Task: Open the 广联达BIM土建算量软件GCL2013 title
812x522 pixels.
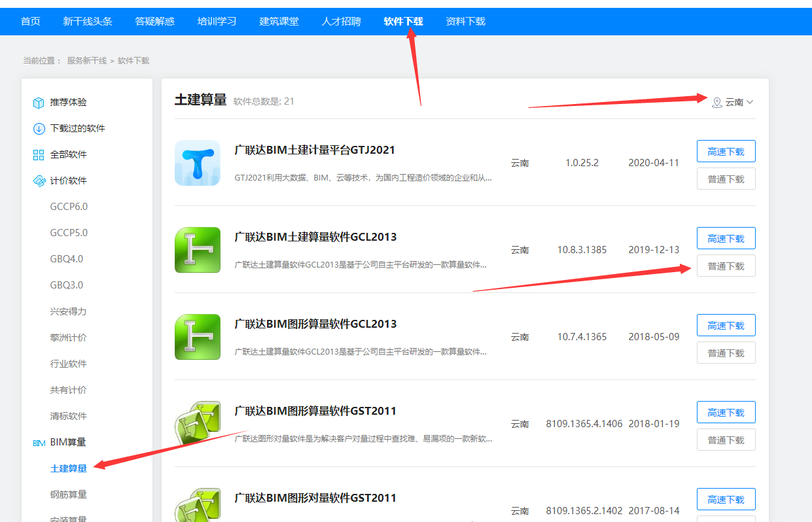Action: pos(315,237)
